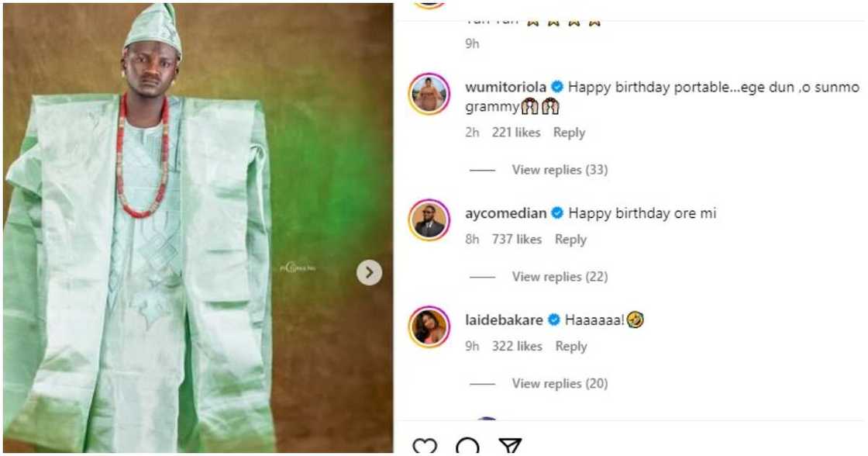Click the post photo of man
This screenshot has height=456, width=868.
coord(194,233)
